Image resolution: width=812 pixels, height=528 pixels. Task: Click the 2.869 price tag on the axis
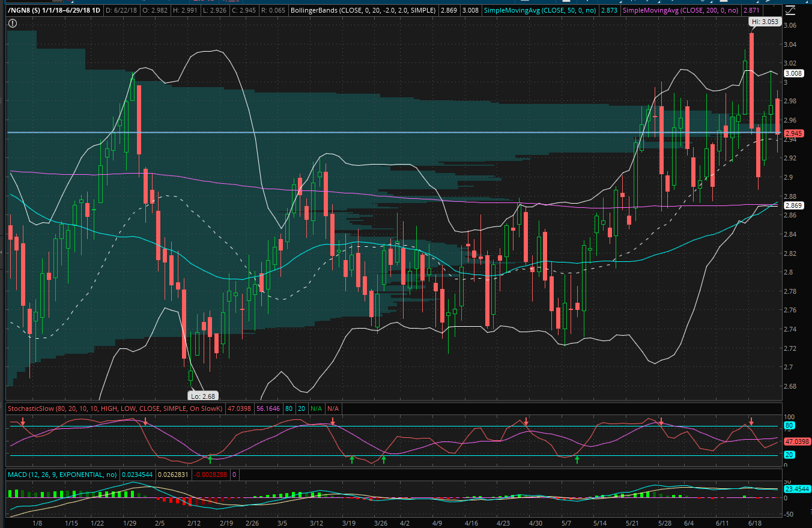(x=793, y=205)
